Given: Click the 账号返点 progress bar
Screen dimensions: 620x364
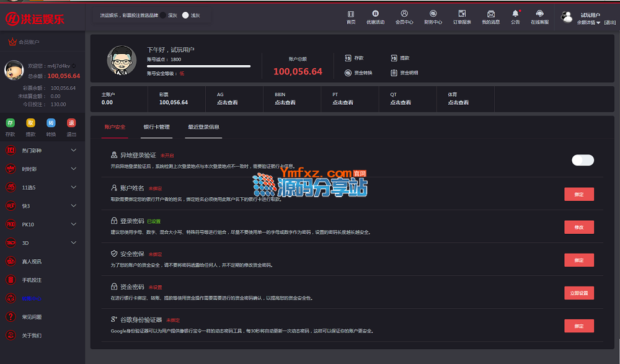Looking at the screenshot, I should point(198,66).
